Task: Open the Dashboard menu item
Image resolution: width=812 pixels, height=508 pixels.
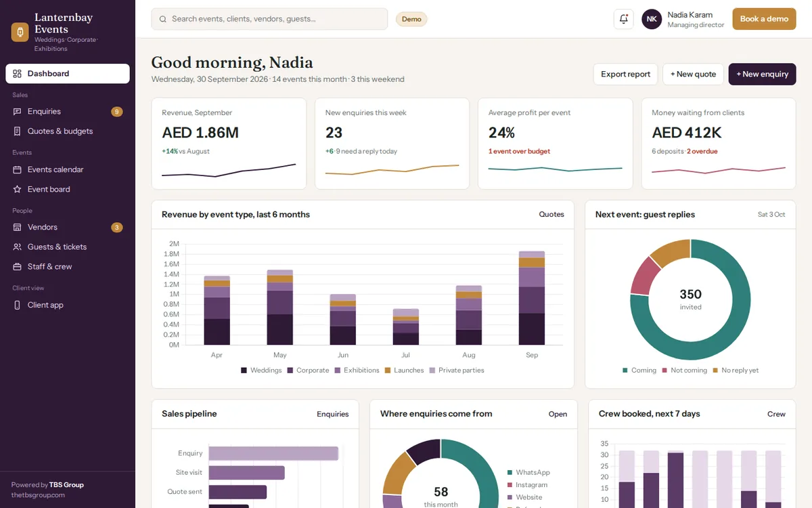Action: pyautogui.click(x=68, y=74)
